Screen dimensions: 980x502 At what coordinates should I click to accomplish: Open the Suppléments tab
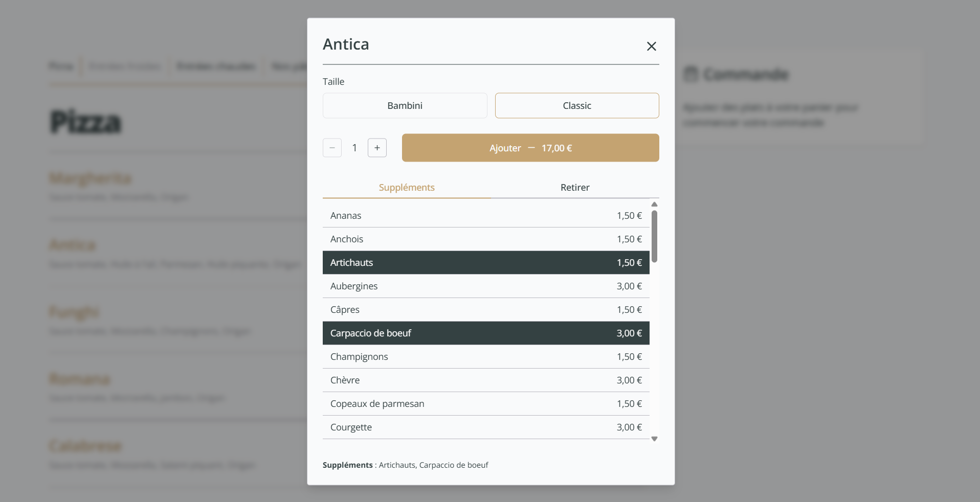pos(407,188)
